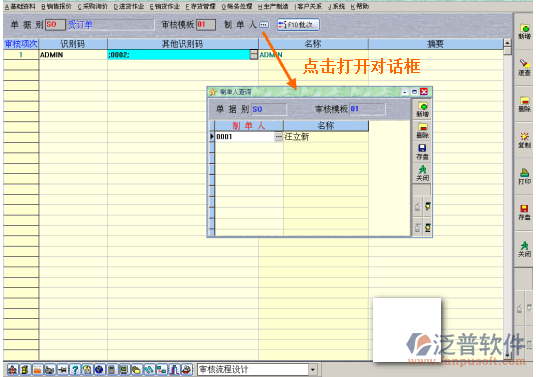The image size is (536, 377).
Task: Click the F10 批次 button
Action: 298,25
